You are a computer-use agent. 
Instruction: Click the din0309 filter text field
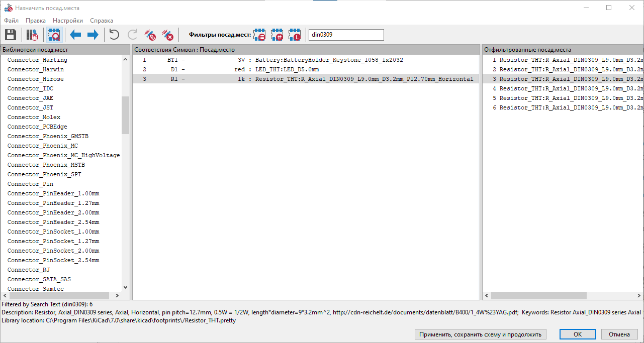pos(346,35)
